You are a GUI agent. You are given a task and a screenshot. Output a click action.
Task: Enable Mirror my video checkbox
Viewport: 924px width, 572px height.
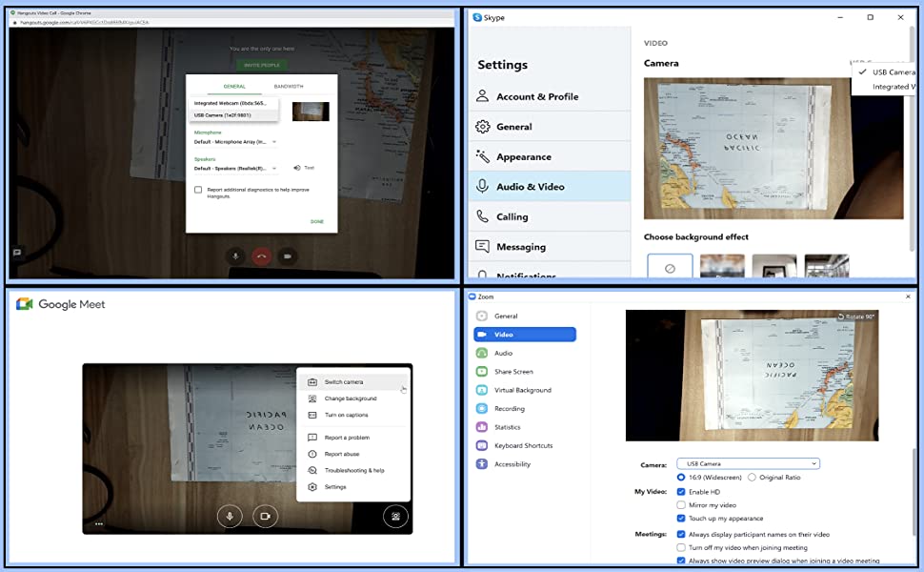681,504
